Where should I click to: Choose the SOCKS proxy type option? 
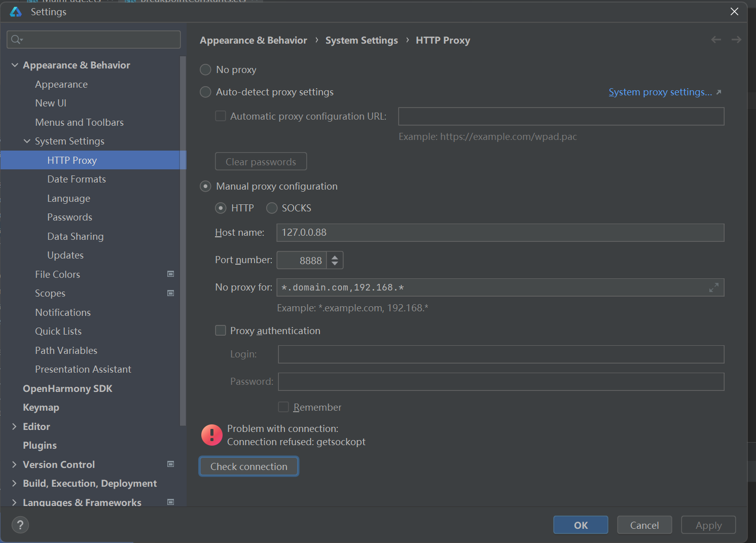(272, 208)
